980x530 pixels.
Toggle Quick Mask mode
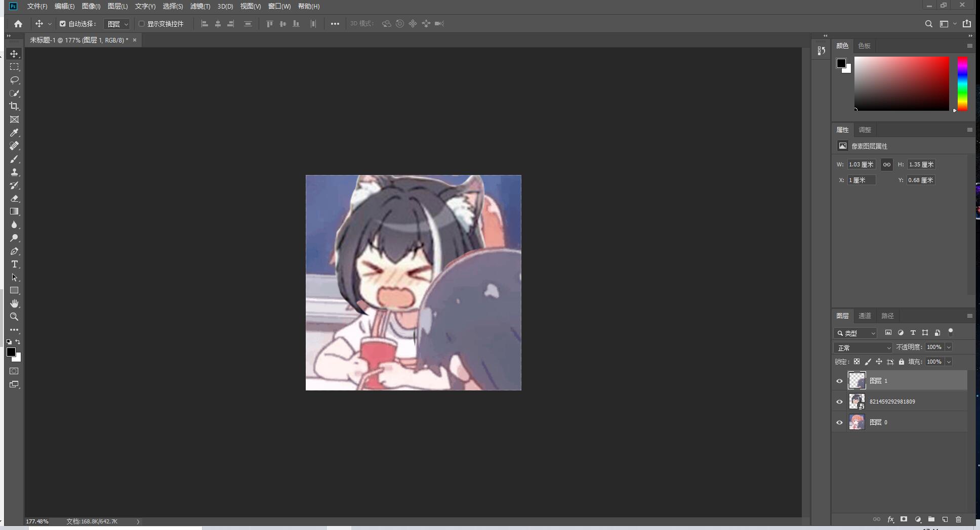pyautogui.click(x=14, y=371)
